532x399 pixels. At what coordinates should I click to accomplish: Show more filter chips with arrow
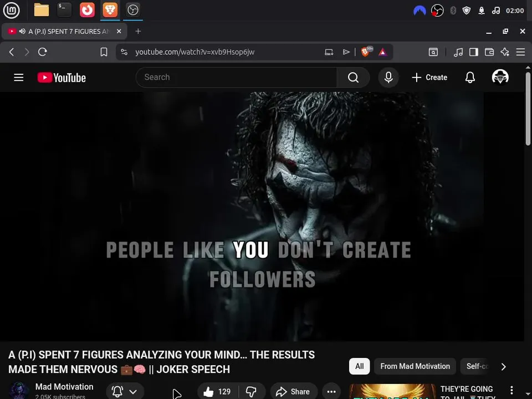coord(504,366)
